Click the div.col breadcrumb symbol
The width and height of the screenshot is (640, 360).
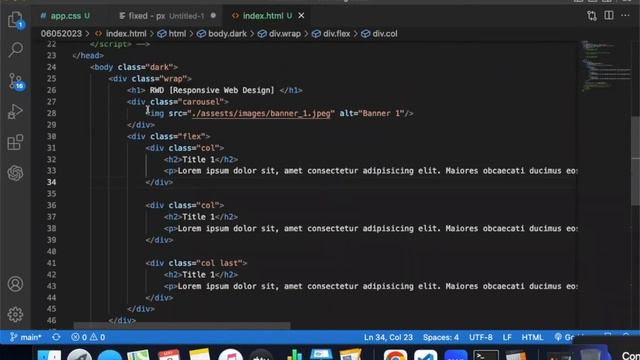(379, 33)
